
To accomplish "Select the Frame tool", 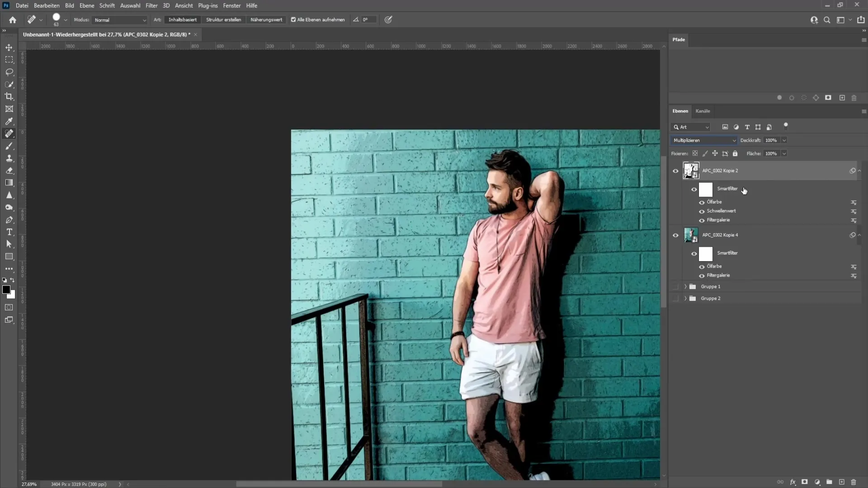I will click(x=9, y=109).
